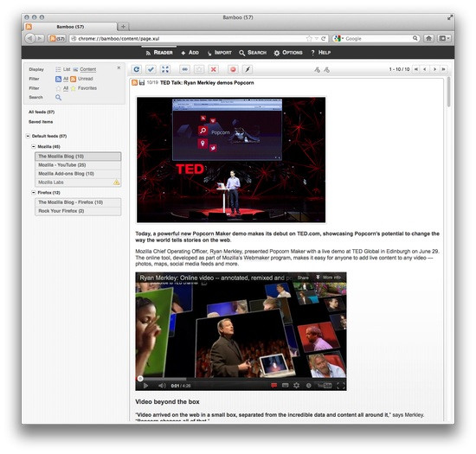This screenshot has height=454, width=476.
Task: Click the RSS icon beside the TED Talk title
Action: click(134, 82)
